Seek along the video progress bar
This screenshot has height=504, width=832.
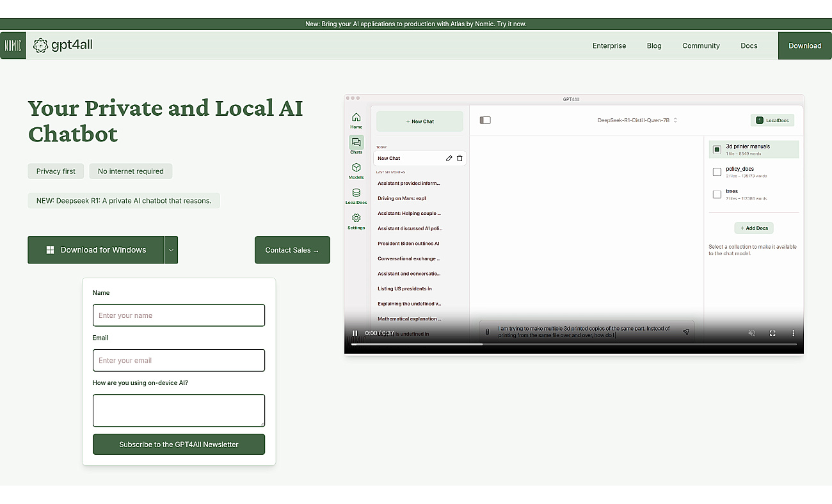(x=574, y=345)
